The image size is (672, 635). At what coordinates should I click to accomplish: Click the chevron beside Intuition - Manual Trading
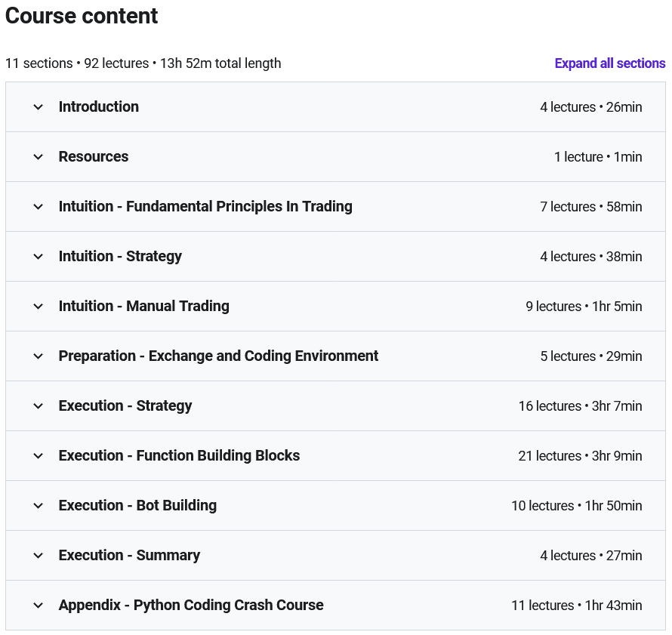(x=39, y=307)
